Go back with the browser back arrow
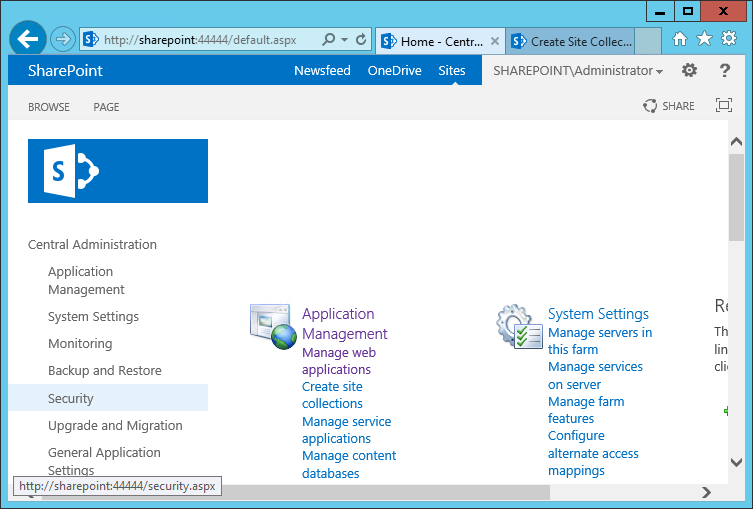 [x=27, y=39]
